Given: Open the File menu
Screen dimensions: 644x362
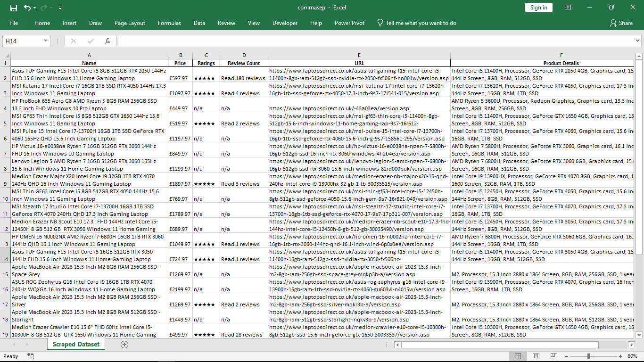Looking at the screenshot, I should point(14,23).
